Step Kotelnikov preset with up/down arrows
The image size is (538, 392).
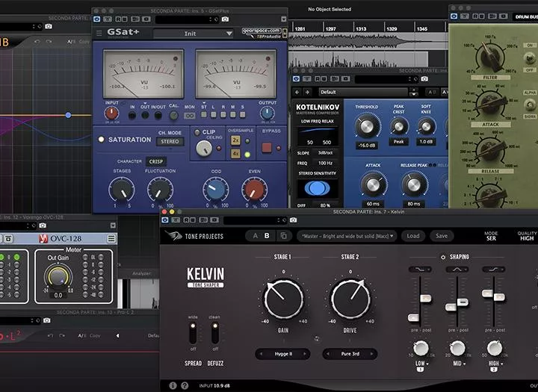click(x=414, y=92)
